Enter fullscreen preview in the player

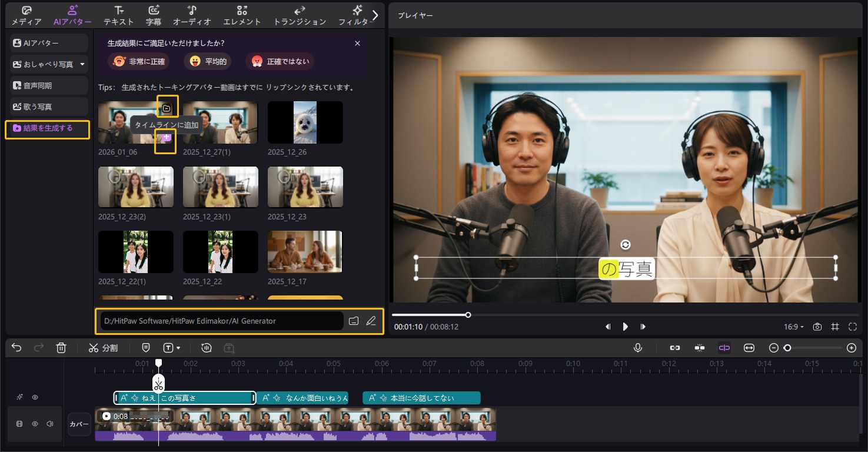click(x=853, y=327)
